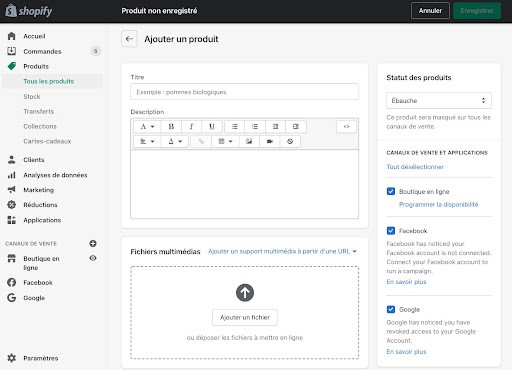Uncheck the Google sales channel checkbox

[391, 309]
